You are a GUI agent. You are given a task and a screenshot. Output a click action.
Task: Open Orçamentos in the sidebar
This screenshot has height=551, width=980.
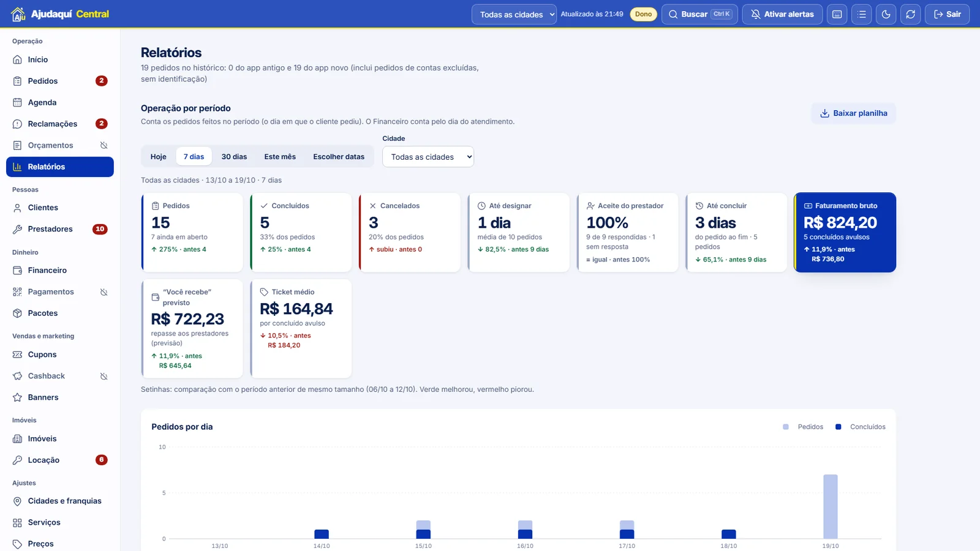point(60,145)
